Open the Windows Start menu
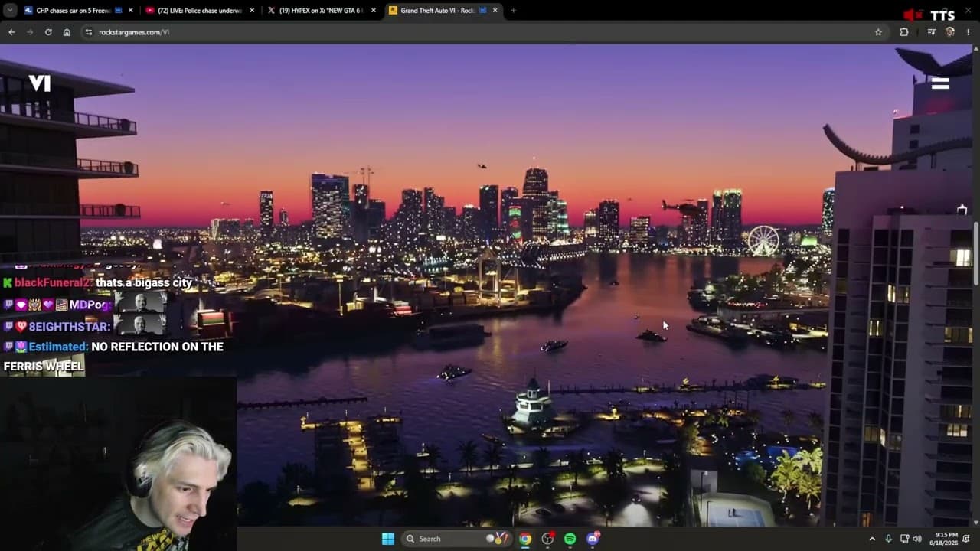The height and width of the screenshot is (551, 980). point(388,539)
